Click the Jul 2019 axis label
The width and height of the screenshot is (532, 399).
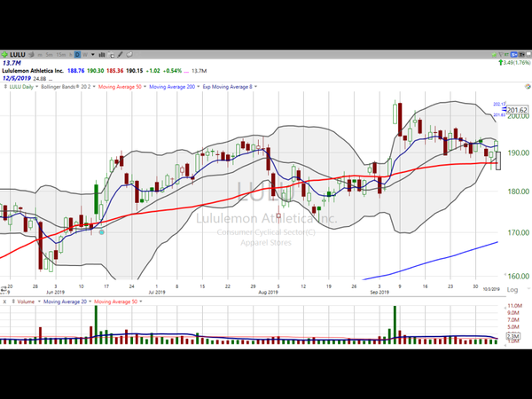point(157,292)
